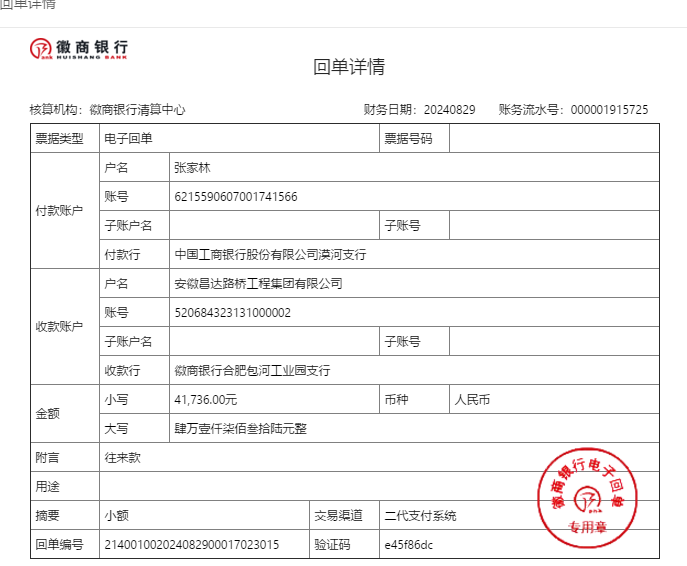The width and height of the screenshot is (687, 566).
Task: Select paying bank 中国工商银行股份有限公司漠河支行
Action: pyautogui.click(x=270, y=255)
